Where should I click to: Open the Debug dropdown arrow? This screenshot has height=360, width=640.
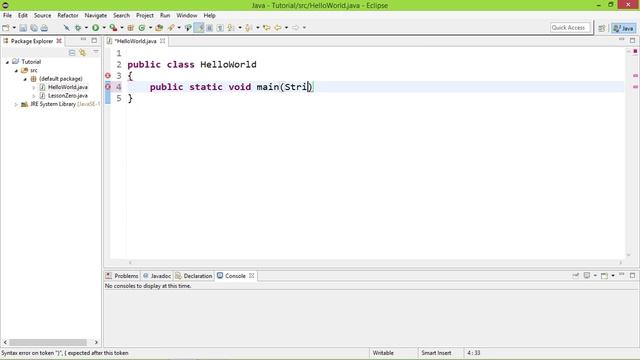tap(86, 28)
